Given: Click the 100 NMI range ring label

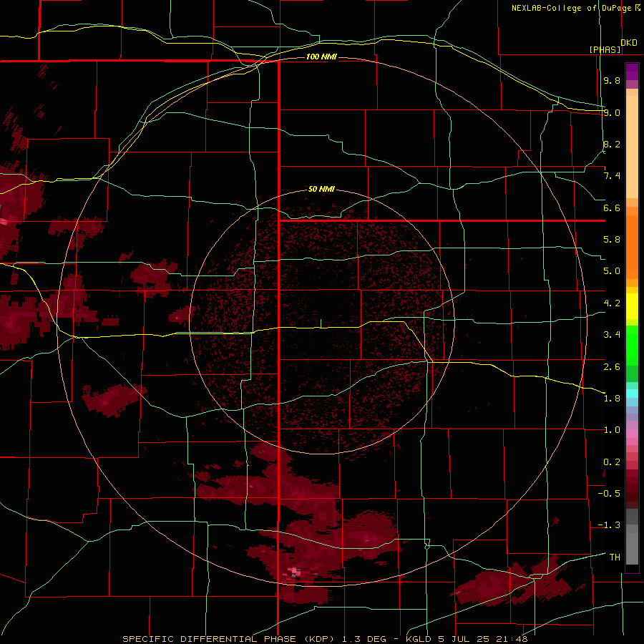Looking at the screenshot, I should pos(321,57).
